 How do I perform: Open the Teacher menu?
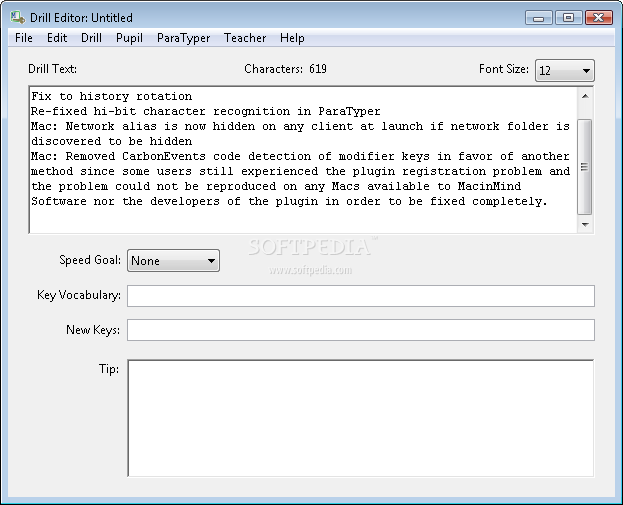[x=245, y=38]
